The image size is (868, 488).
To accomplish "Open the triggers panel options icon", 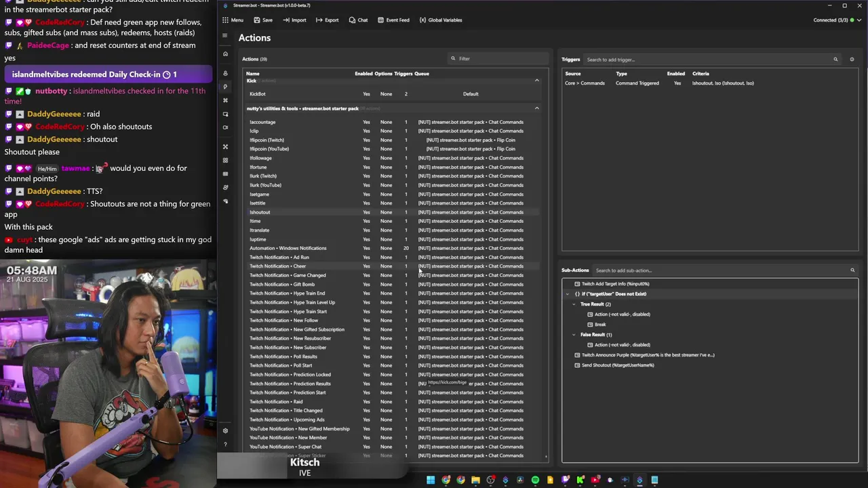I will coord(852,60).
